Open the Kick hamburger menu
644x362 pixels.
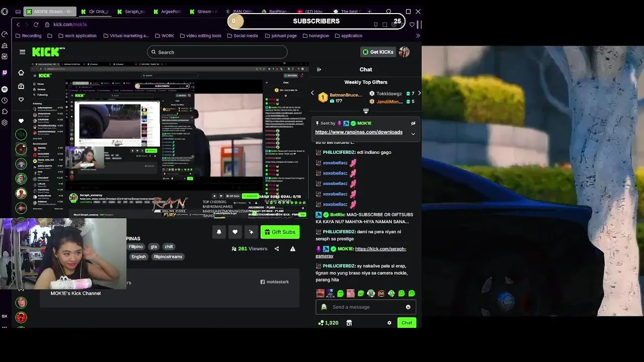click(22, 52)
